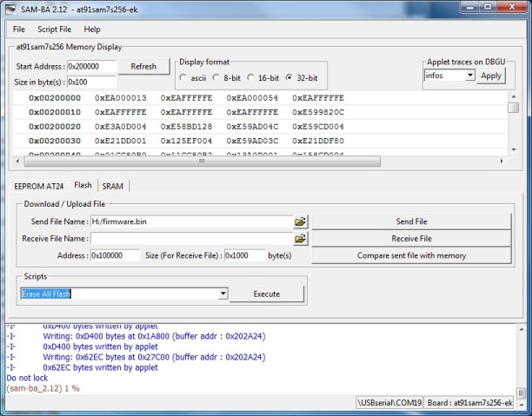Click Apply for applet traces
The height and width of the screenshot is (416, 532).
click(491, 76)
